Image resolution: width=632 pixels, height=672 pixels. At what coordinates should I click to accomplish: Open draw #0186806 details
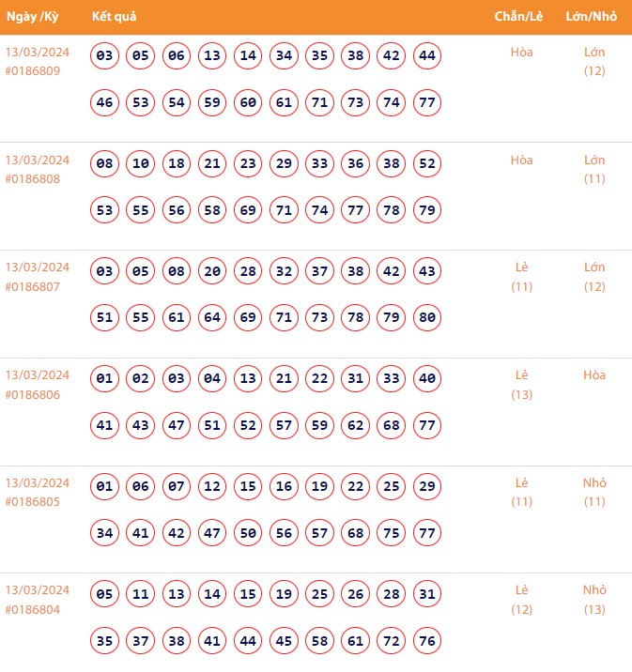click(33, 394)
